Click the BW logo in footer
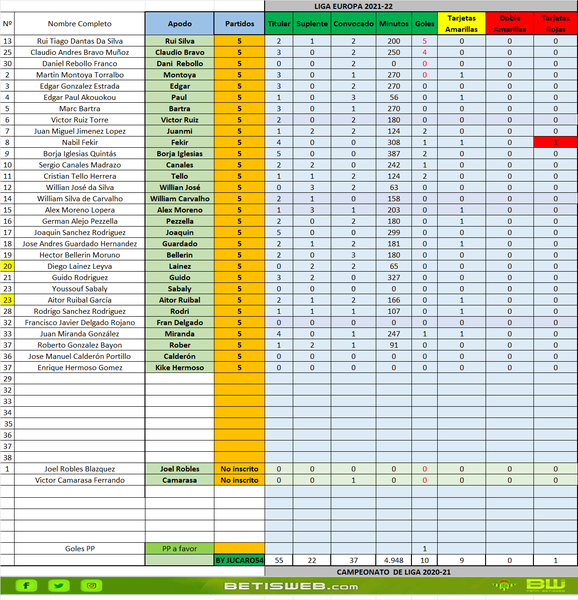This screenshot has width=578, height=600. [x=545, y=585]
